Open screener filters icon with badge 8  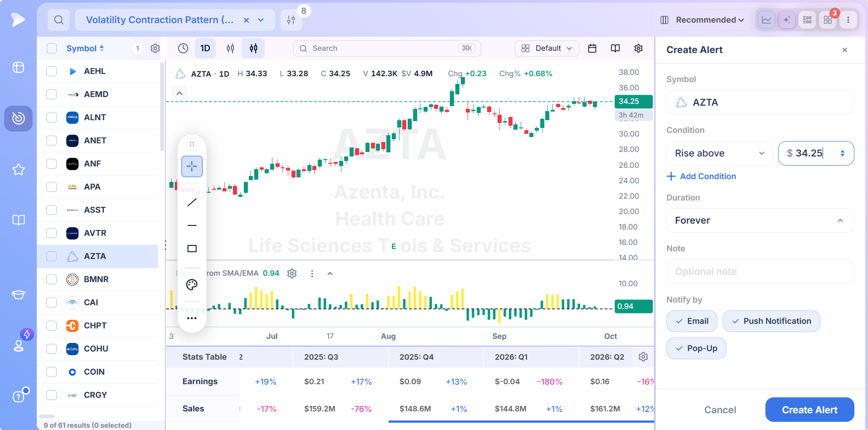(291, 20)
